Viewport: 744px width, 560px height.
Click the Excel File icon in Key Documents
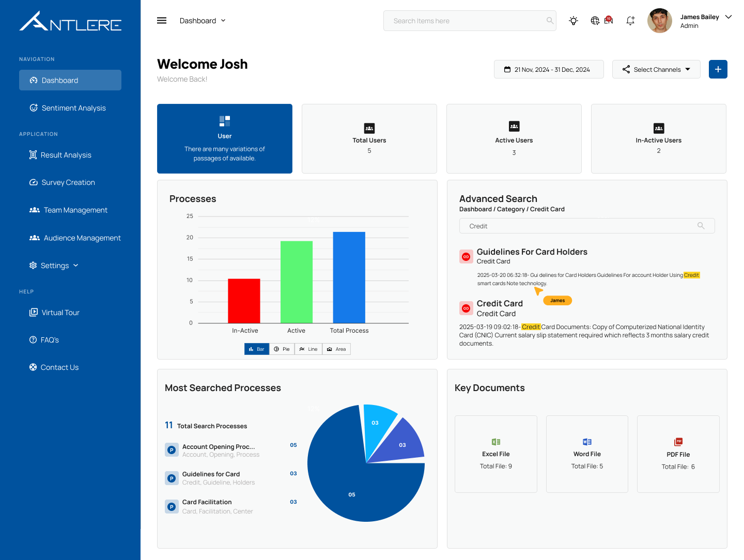495,442
